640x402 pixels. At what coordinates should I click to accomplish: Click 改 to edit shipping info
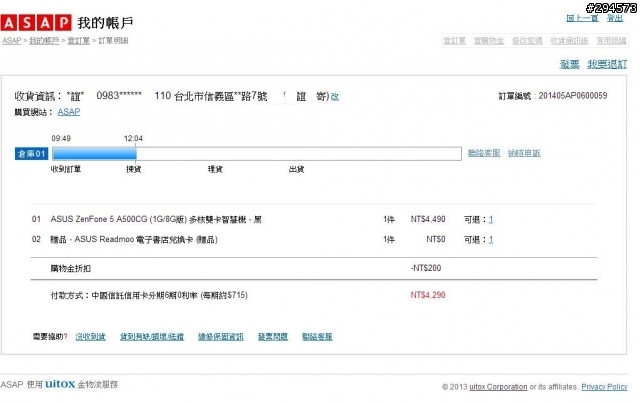pos(335,97)
